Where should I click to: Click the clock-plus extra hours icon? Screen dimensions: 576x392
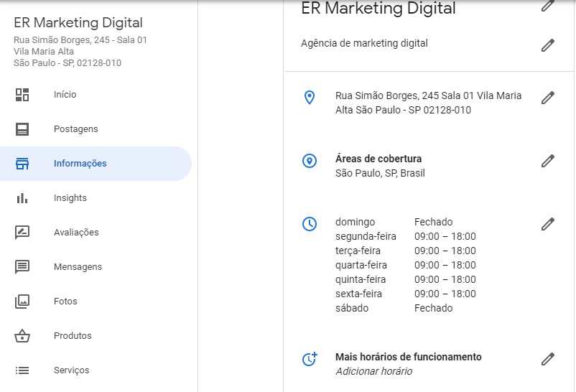click(x=310, y=359)
